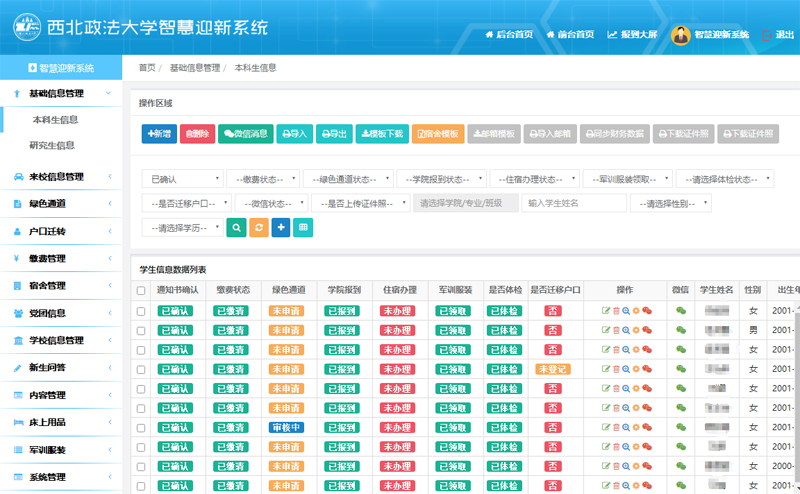800x494 pixels.
Task: Click the 输入学生姓名 input field
Action: pos(573,203)
